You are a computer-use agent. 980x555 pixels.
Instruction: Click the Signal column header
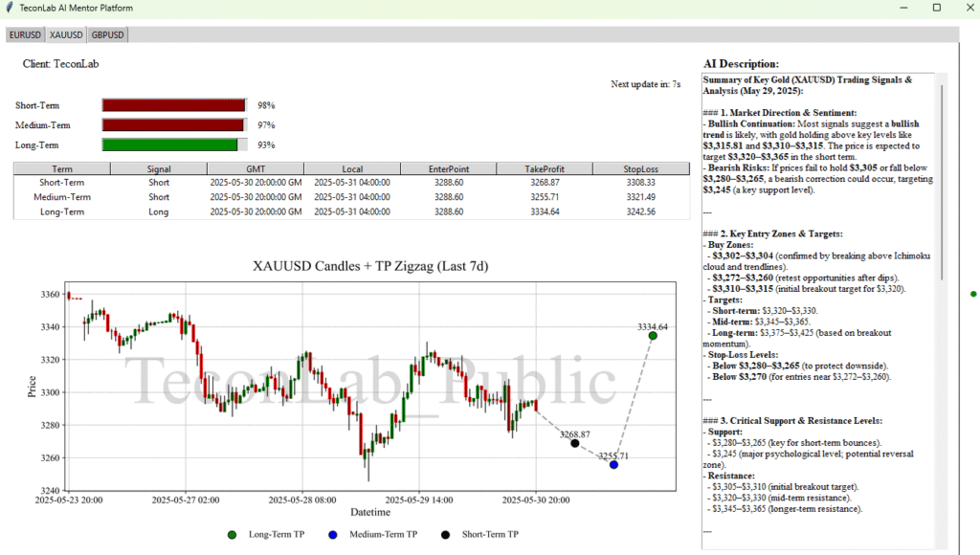(159, 168)
